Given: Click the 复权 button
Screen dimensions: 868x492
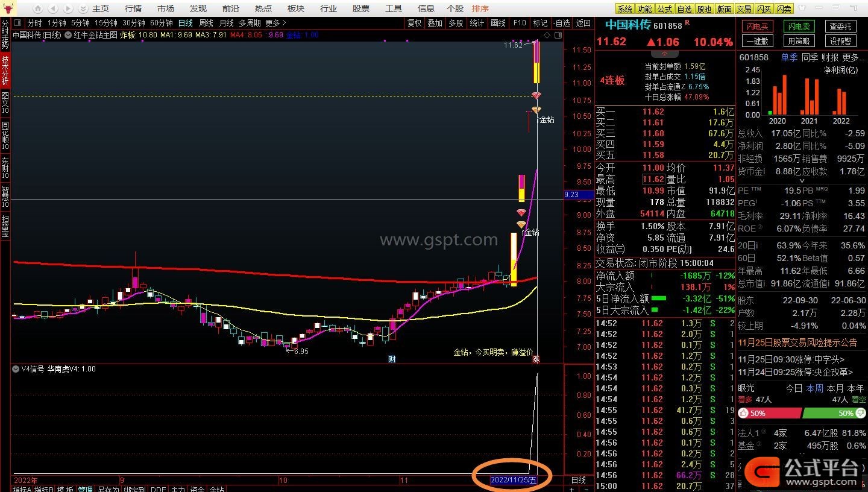Looking at the screenshot, I should tap(415, 23).
